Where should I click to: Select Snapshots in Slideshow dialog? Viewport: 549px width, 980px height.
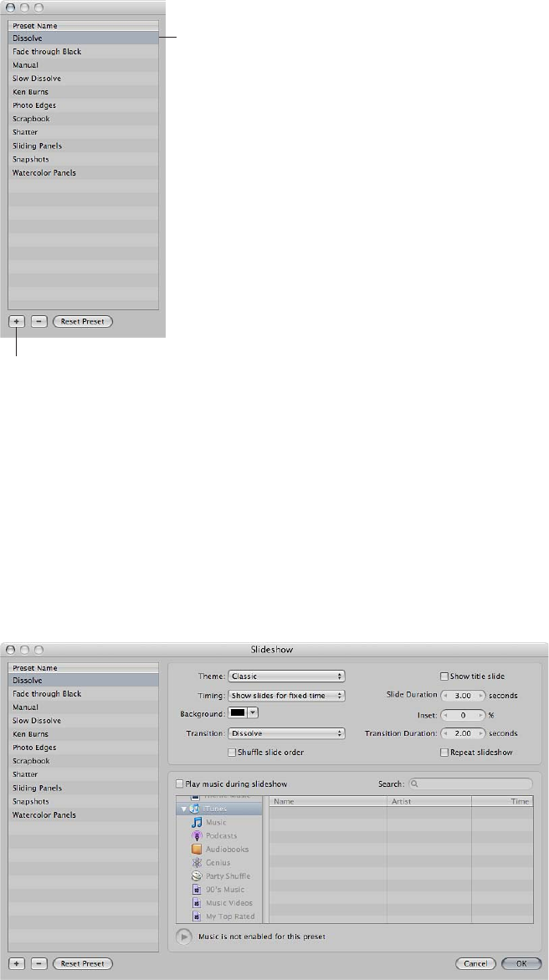point(83,800)
